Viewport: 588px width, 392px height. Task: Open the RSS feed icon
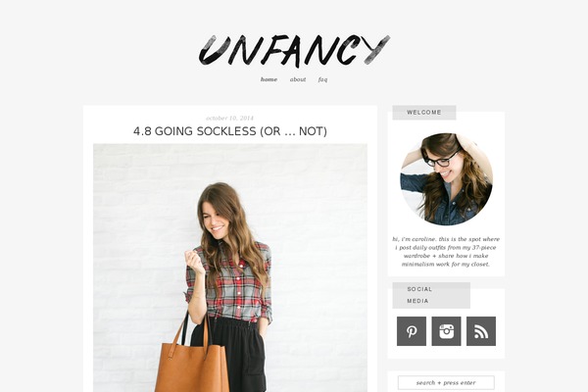481,331
